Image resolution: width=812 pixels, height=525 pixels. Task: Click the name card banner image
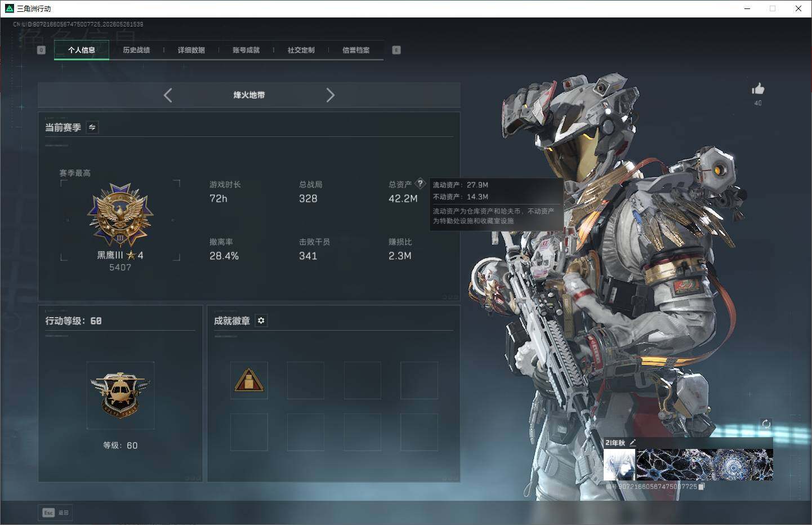click(x=704, y=465)
